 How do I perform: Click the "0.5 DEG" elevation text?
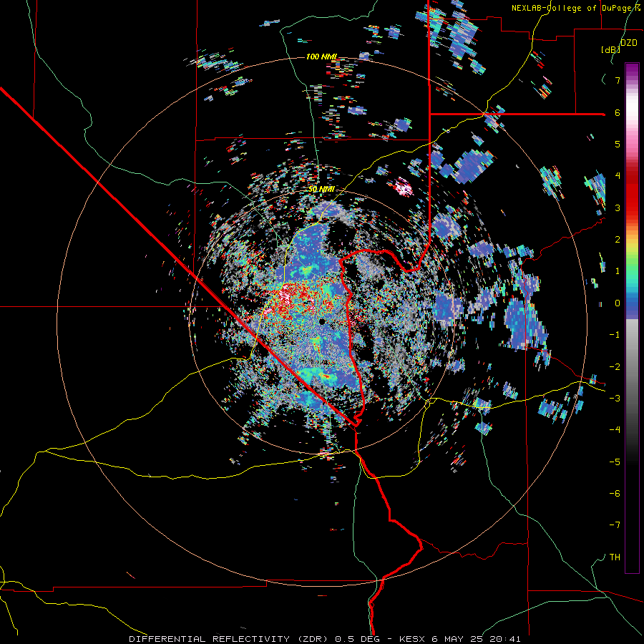pos(358,639)
